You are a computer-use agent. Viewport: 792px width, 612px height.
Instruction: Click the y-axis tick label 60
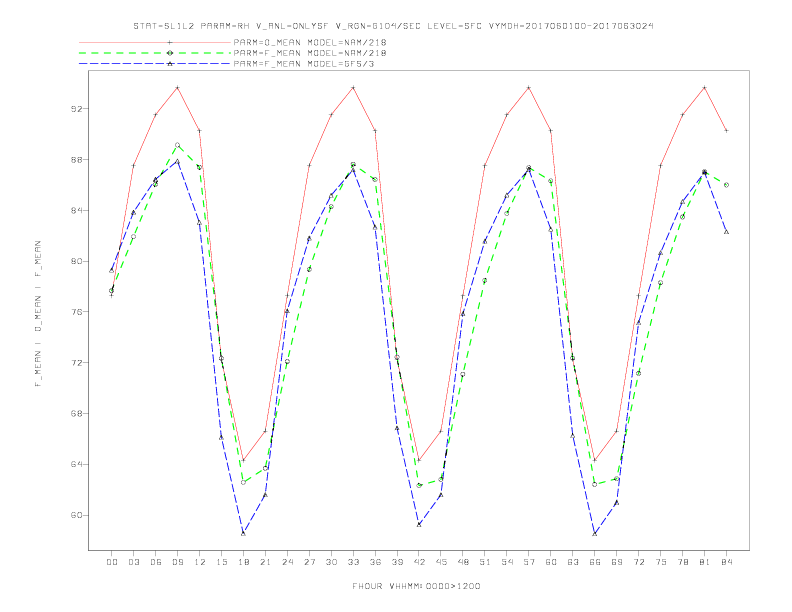tap(76, 515)
